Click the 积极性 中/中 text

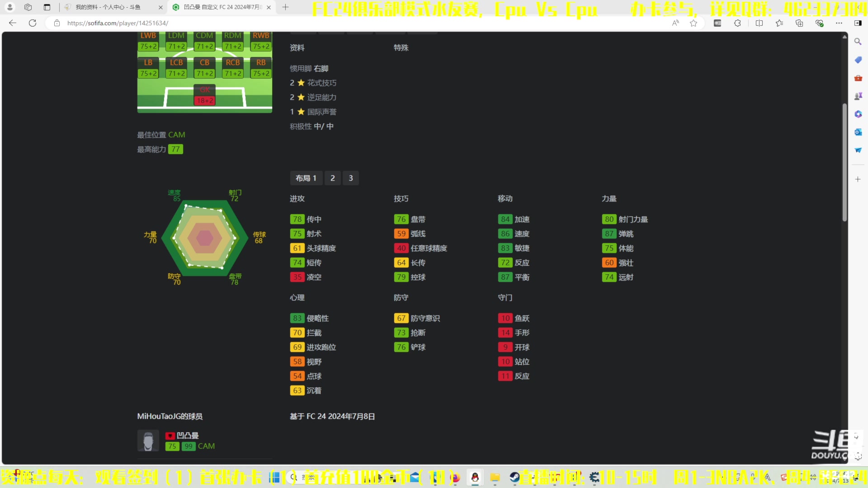click(312, 127)
